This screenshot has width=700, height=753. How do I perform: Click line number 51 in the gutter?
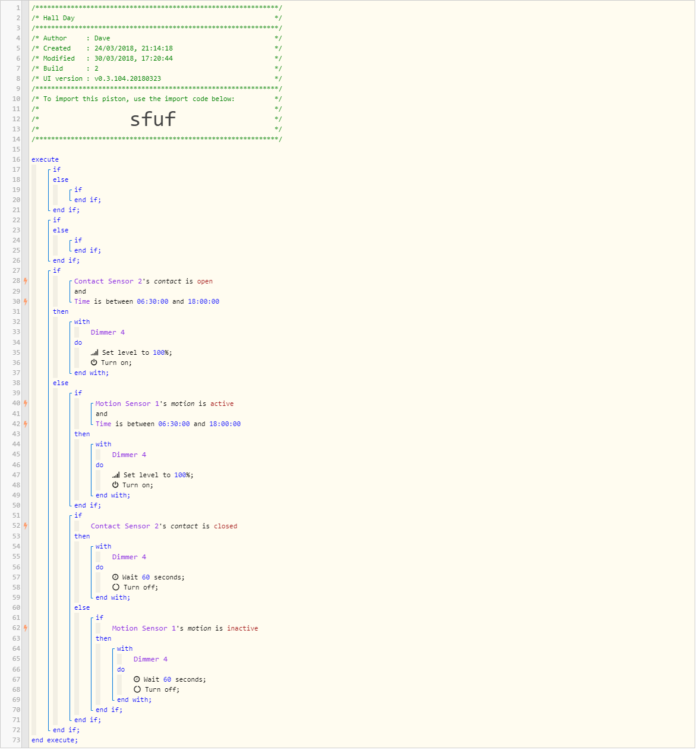coord(16,515)
